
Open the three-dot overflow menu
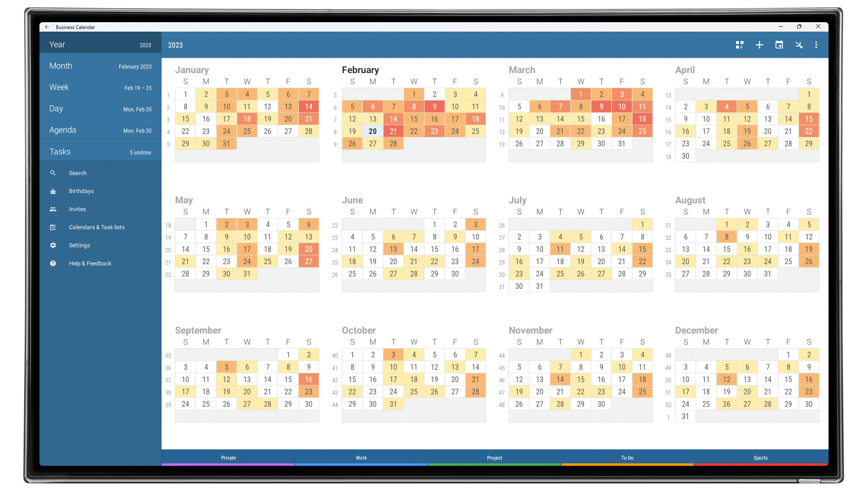click(x=816, y=45)
